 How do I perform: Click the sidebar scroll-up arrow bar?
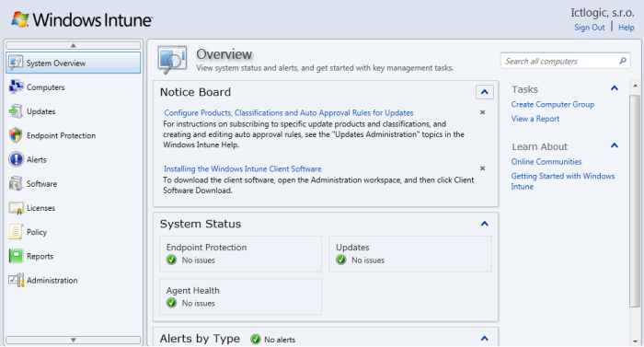pos(73,45)
